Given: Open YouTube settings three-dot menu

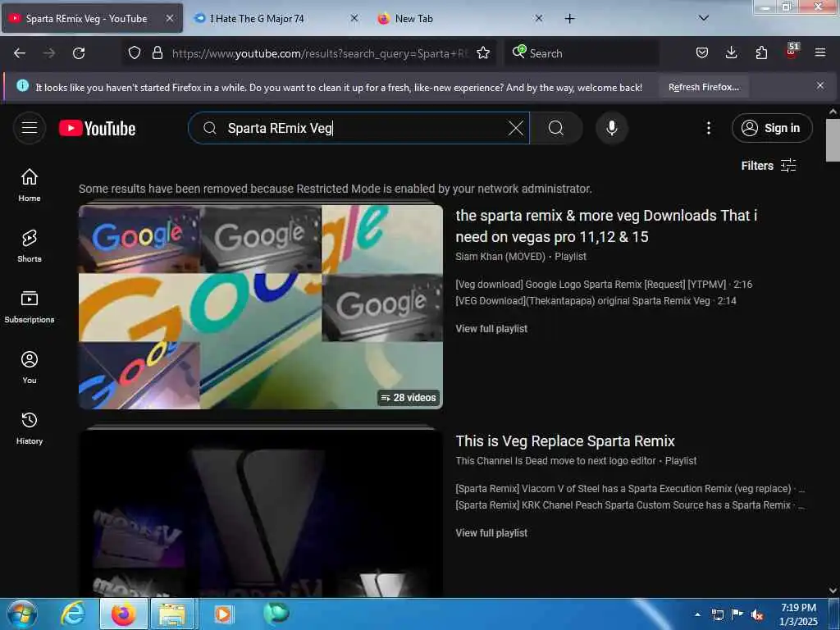Looking at the screenshot, I should click(708, 128).
